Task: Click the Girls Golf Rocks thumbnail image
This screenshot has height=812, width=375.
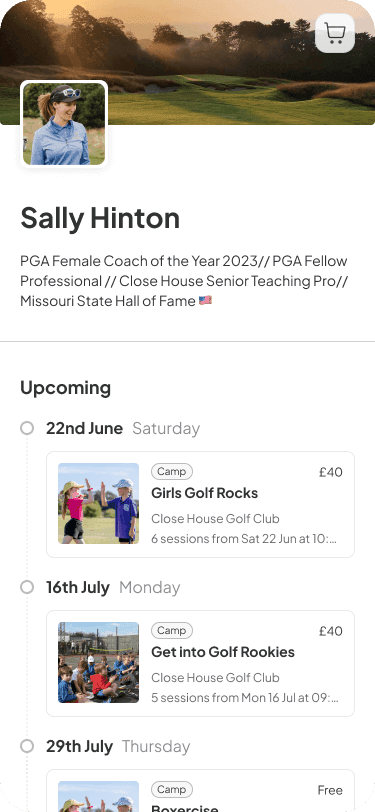Action: (98, 503)
